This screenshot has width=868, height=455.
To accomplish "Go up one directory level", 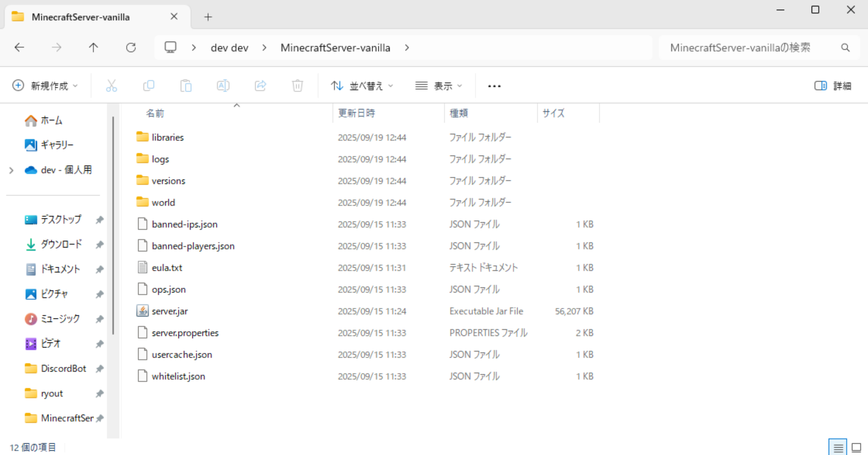I will [x=94, y=48].
